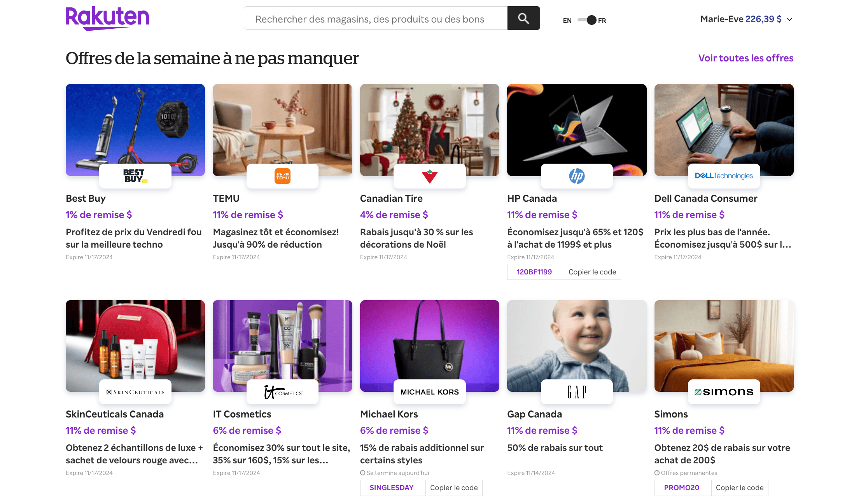The image size is (868, 503).
Task: Open the Simons orange bedding image
Action: 724,346
